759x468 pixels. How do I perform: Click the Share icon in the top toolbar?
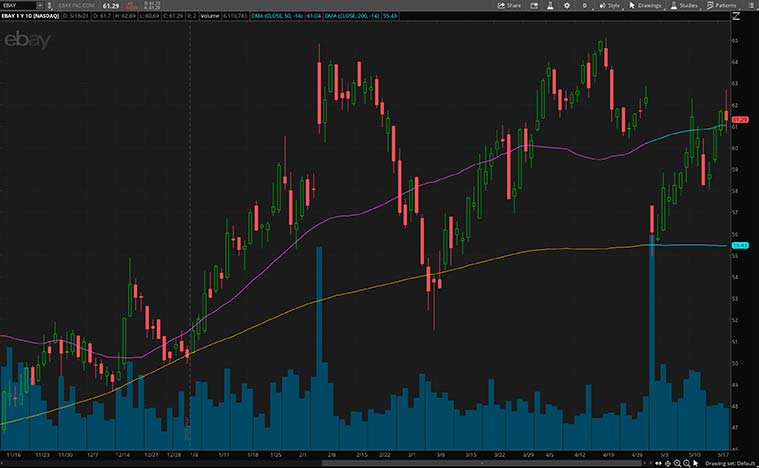pos(501,5)
